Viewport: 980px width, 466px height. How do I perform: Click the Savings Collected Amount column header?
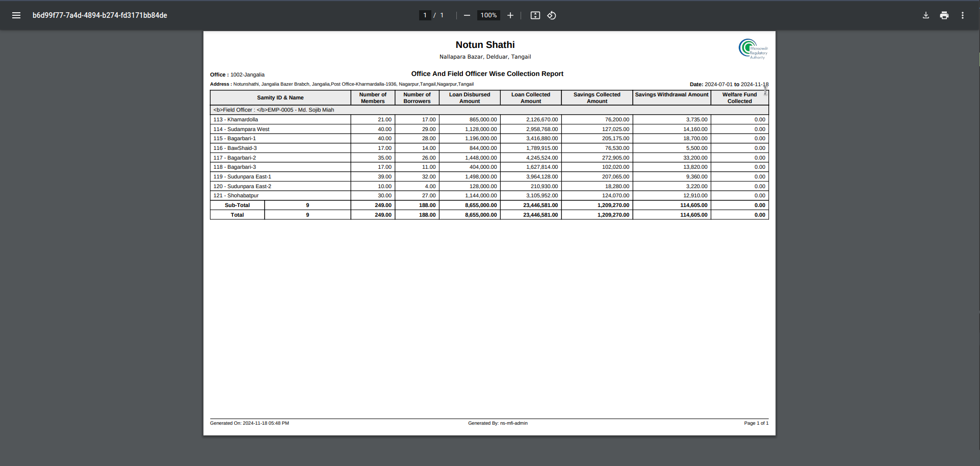(597, 98)
